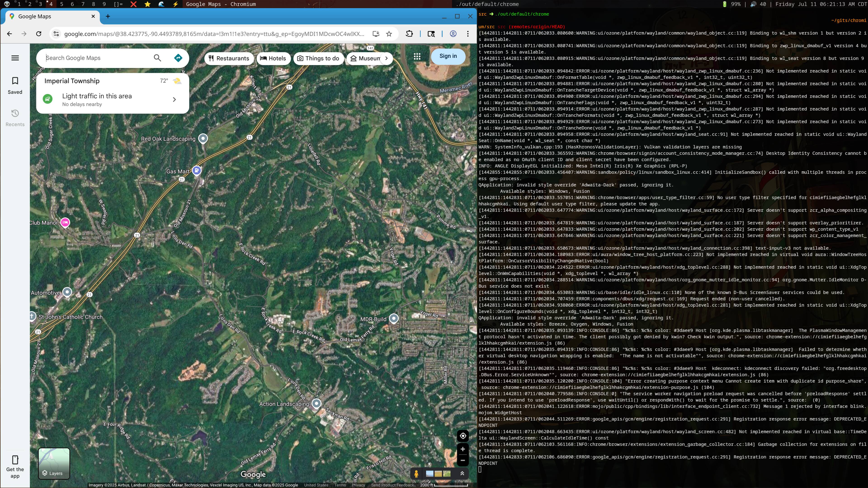Click the lightning bolt icon in top bar
This screenshot has height=488, width=868.
[176, 4]
